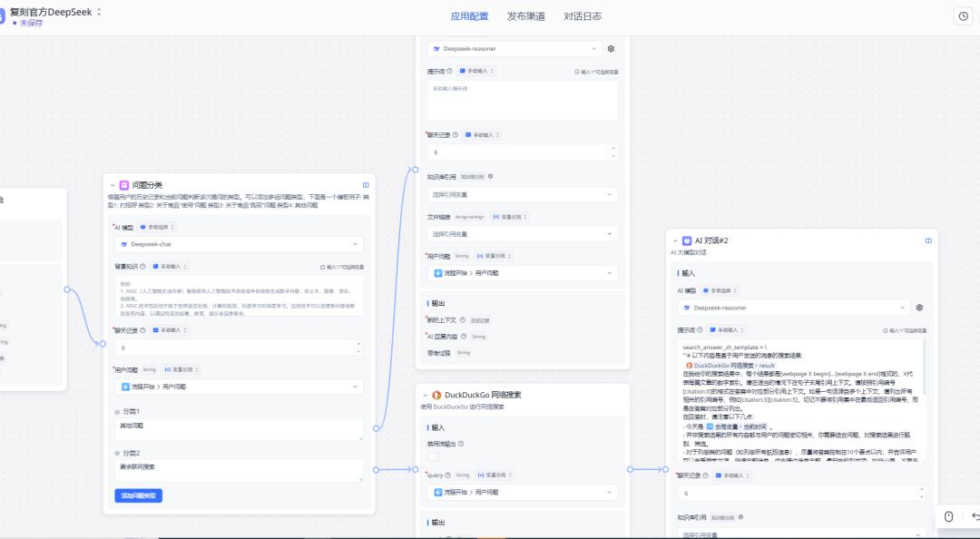
Task: Open the mobile preview icon at bottom right
Action: [x=949, y=515]
